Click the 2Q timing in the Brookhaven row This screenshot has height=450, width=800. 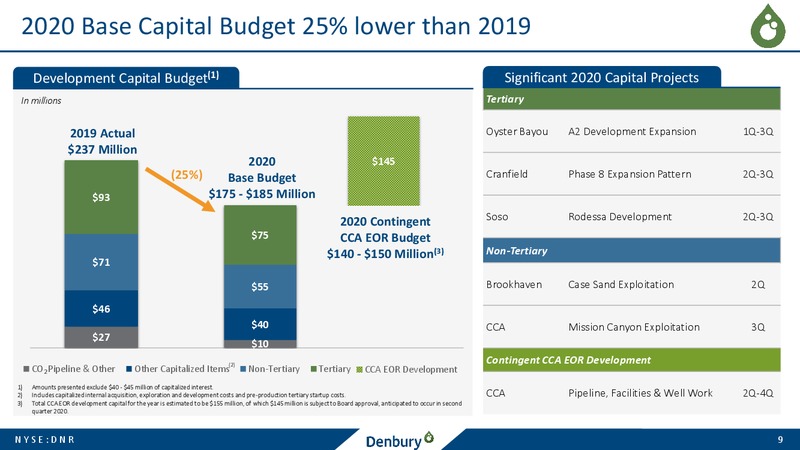click(758, 285)
